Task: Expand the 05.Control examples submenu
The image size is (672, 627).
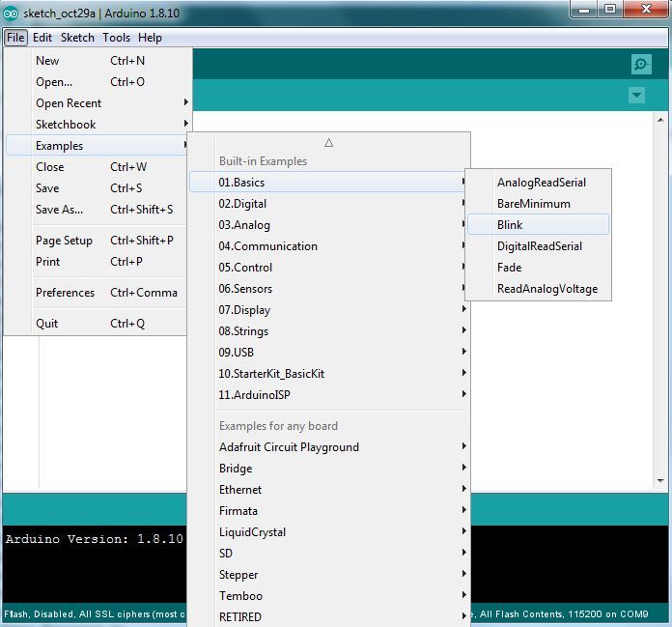Action: click(328, 268)
